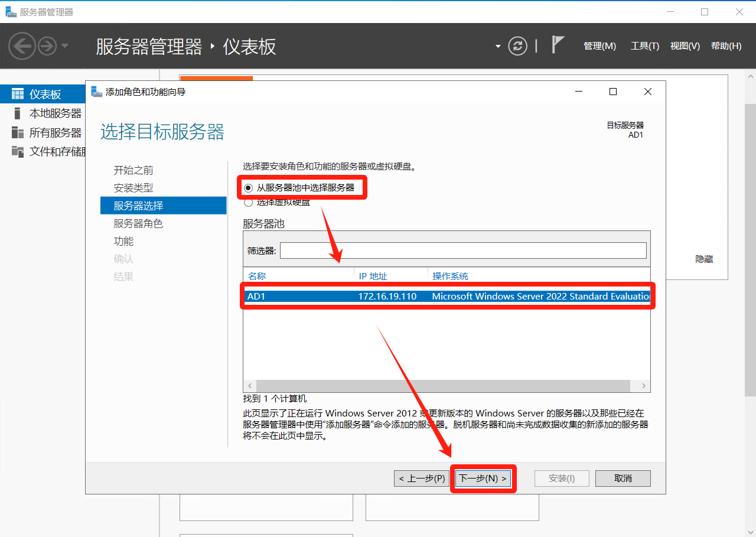Click the Local Server (本地服务器) icon
756x537 pixels.
[18, 113]
